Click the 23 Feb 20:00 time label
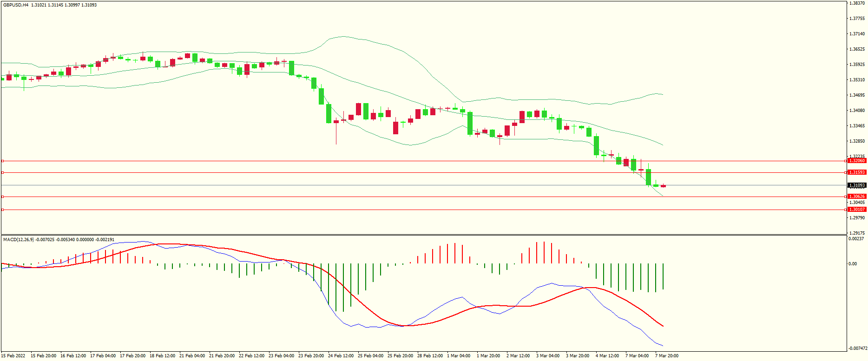This screenshot has width=868, height=361. click(311, 356)
